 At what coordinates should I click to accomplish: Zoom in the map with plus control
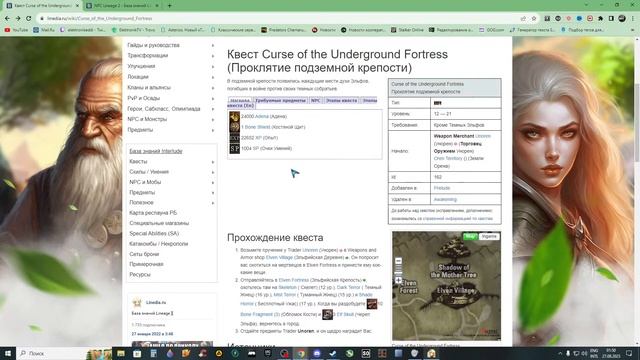point(398,280)
